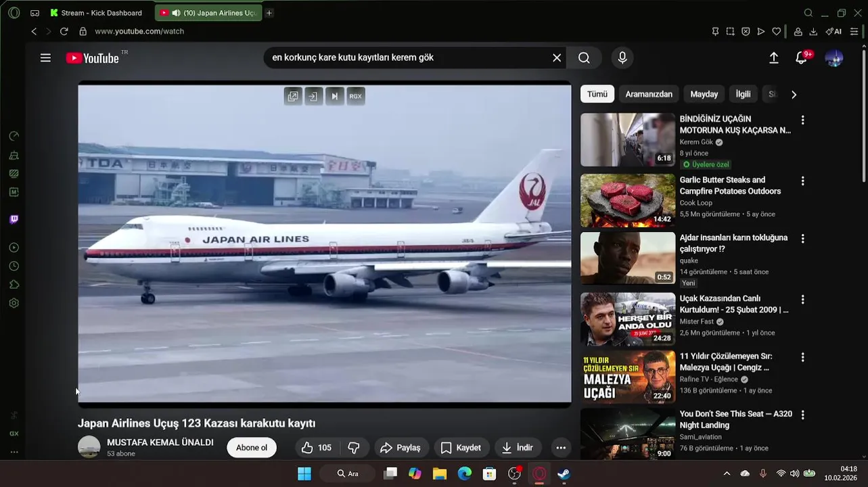Open Steam from the taskbar
The width and height of the screenshot is (868, 487).
coord(564,473)
